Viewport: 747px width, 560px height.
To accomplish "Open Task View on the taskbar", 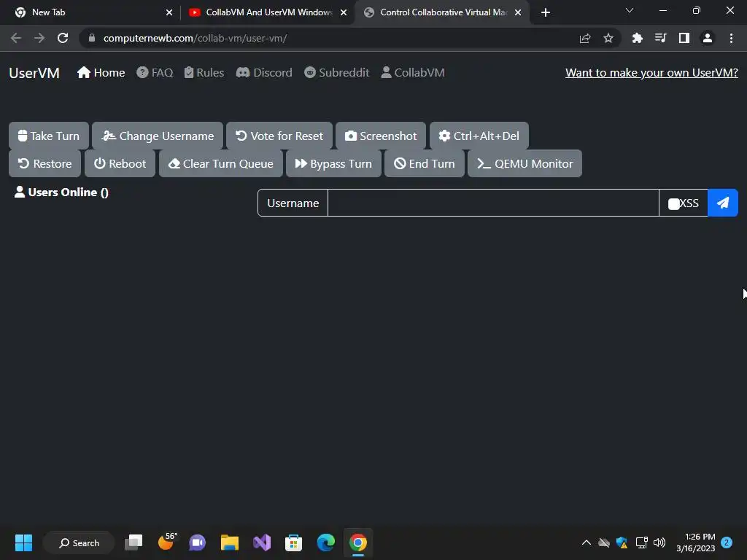I will pos(134,542).
